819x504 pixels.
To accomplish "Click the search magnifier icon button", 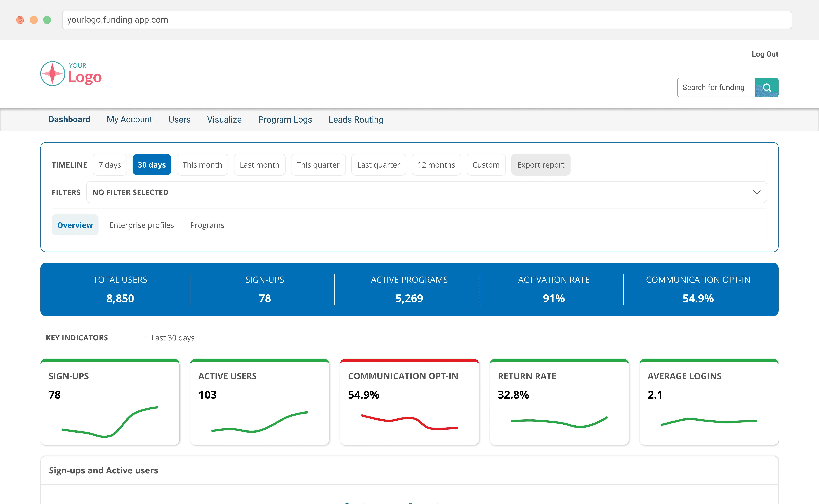I will [767, 87].
